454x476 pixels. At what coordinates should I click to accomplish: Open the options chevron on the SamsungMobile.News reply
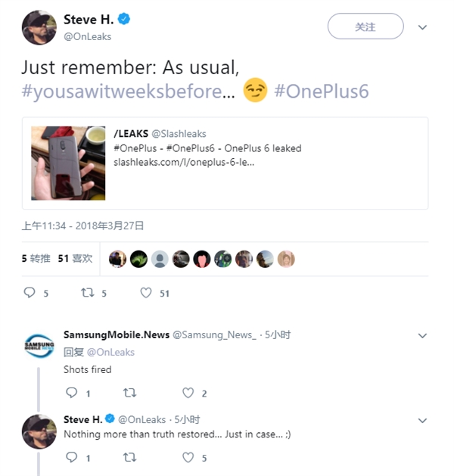423,335
